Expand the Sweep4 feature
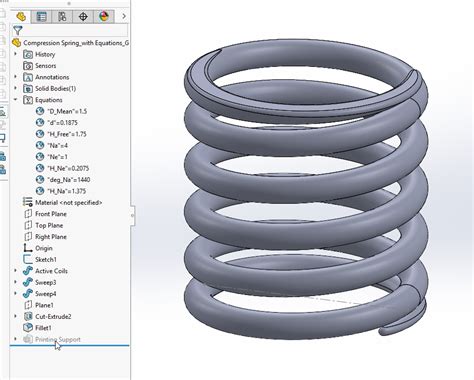Image resolution: width=474 pixels, height=380 pixels. coord(15,293)
